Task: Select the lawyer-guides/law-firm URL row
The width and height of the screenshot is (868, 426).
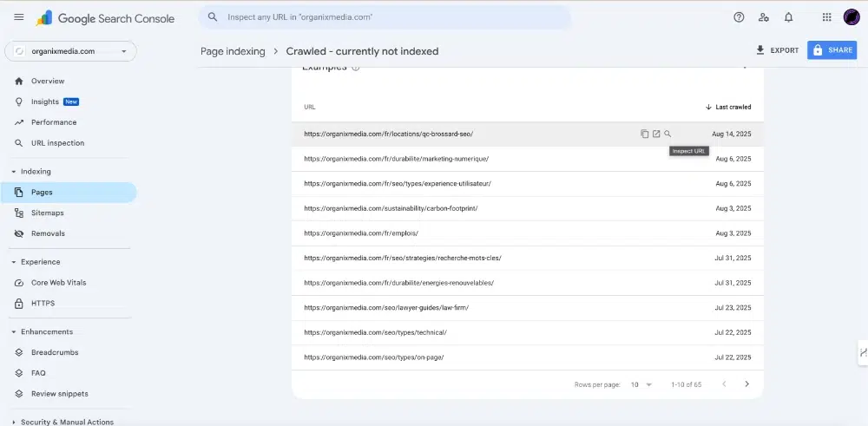Action: [528, 308]
